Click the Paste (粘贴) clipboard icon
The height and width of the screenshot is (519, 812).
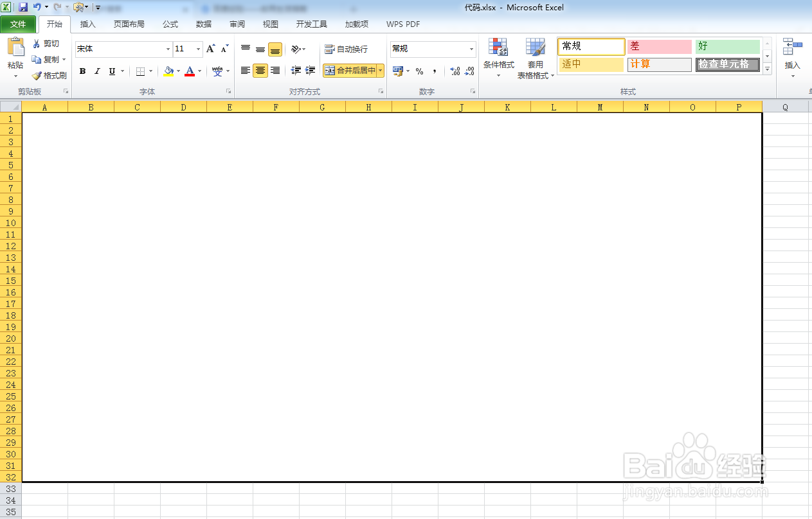pyautogui.click(x=15, y=48)
